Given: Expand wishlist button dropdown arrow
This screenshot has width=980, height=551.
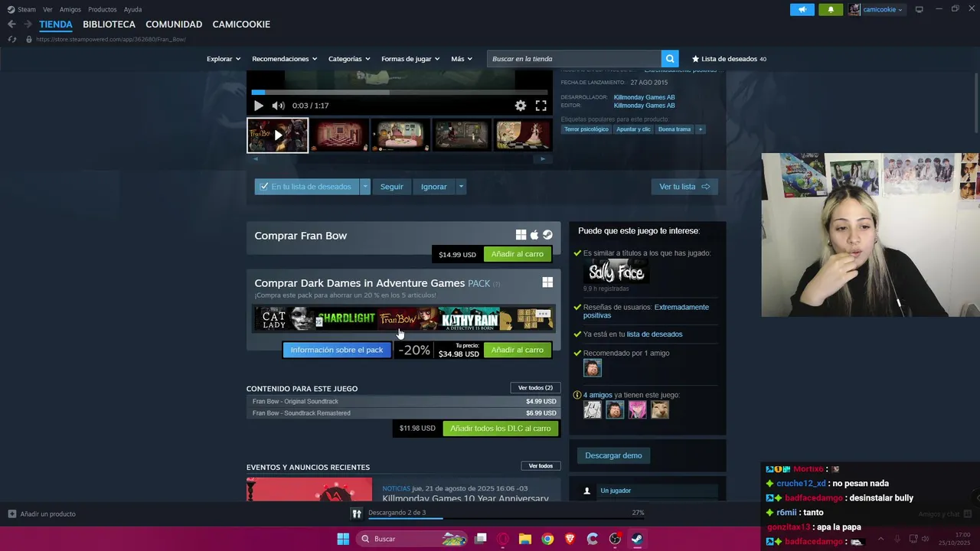Looking at the screenshot, I should (365, 187).
